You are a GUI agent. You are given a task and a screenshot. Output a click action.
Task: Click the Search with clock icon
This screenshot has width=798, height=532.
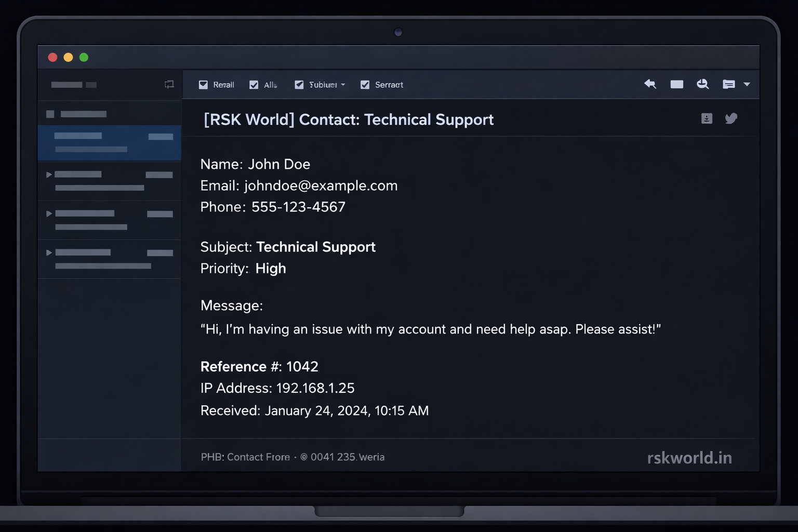point(703,84)
